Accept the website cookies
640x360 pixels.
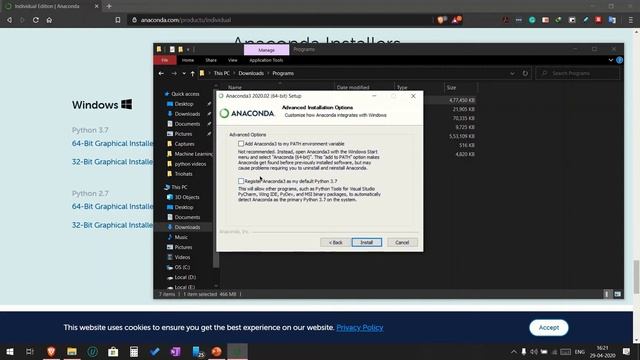coord(549,327)
